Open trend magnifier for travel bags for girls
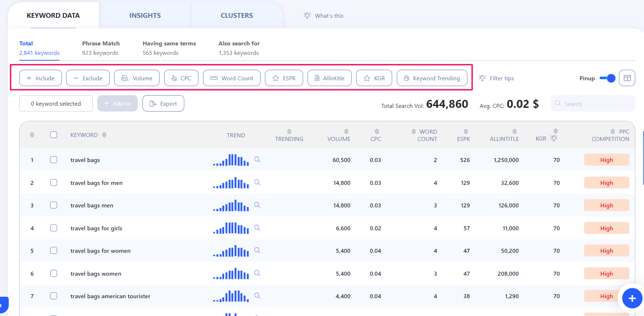644x316 pixels. tap(257, 228)
